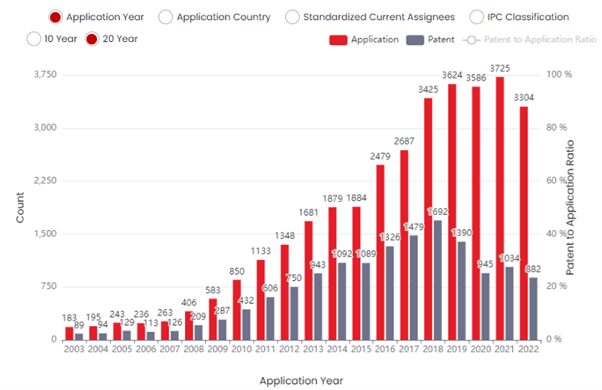Viewport: 602px width, 390px height.
Task: Click the 80 % ratio axis value
Action: coord(556,127)
